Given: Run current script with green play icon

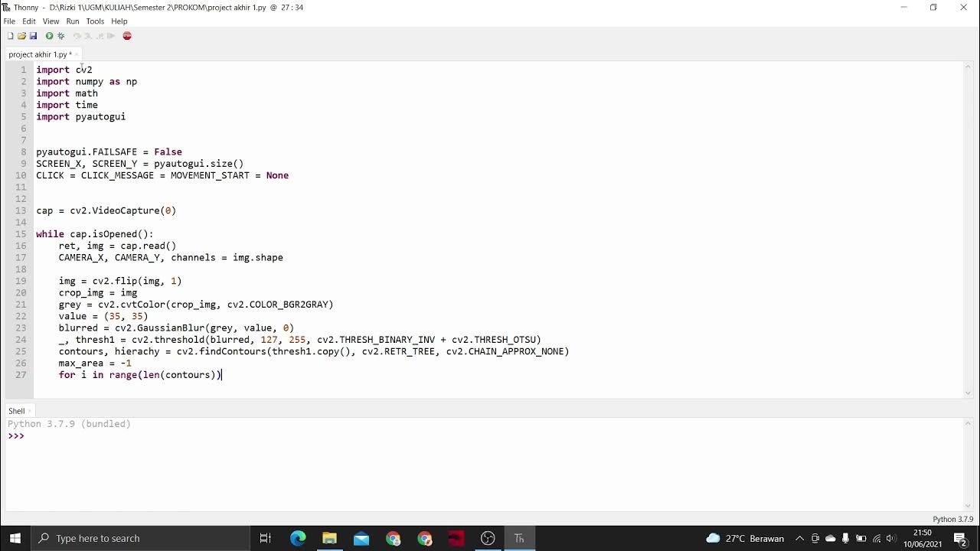Looking at the screenshot, I should pyautogui.click(x=49, y=36).
